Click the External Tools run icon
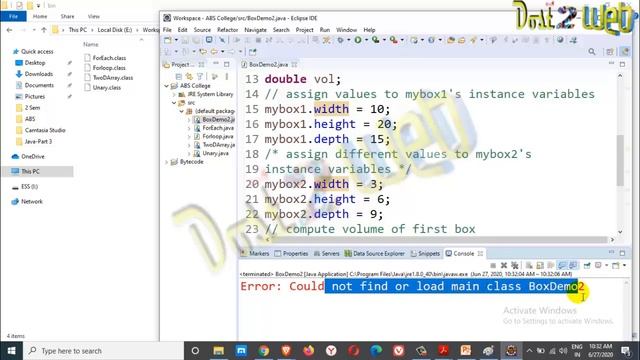 (x=393, y=40)
